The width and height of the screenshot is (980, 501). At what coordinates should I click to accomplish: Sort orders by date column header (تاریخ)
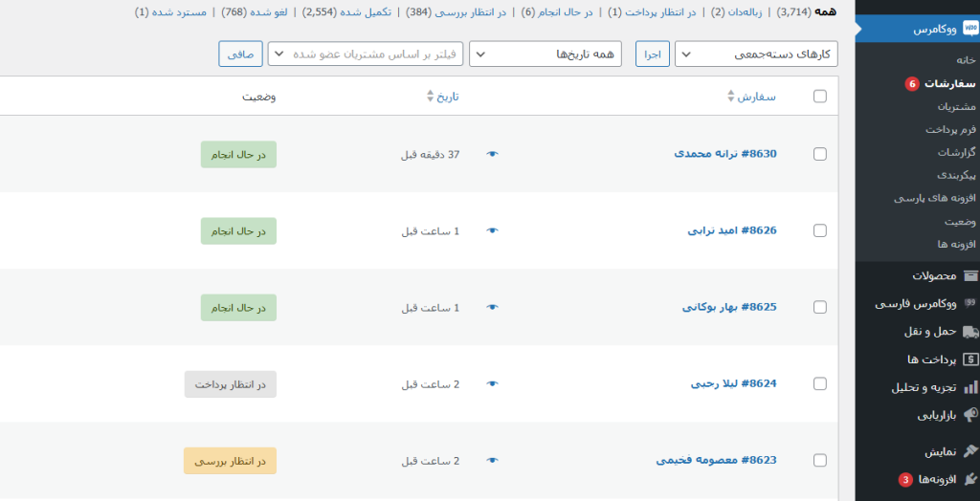[x=443, y=97]
